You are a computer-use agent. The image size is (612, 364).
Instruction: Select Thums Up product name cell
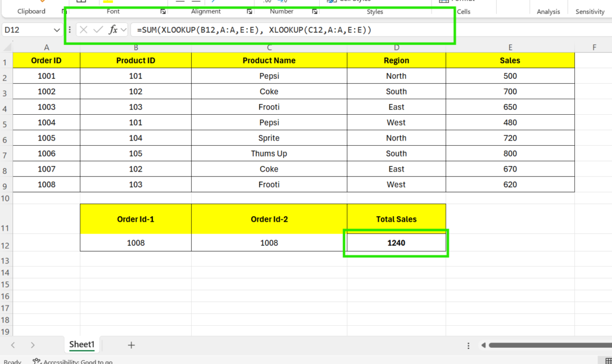270,154
